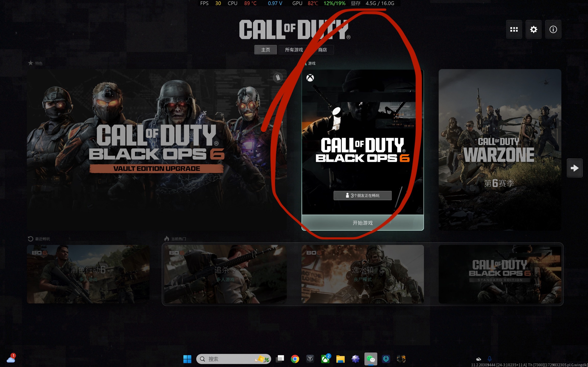Open WeChat from the taskbar
588x367 pixels.
(371, 359)
